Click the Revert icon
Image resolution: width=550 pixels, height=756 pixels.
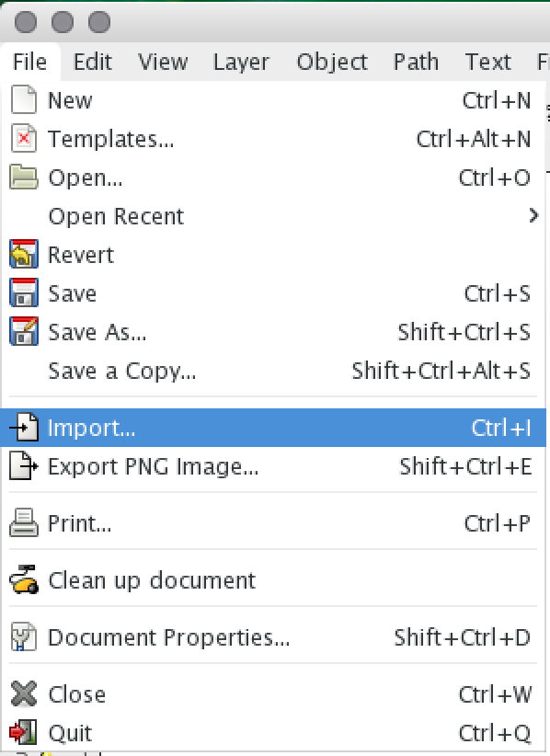pyautogui.click(x=24, y=254)
